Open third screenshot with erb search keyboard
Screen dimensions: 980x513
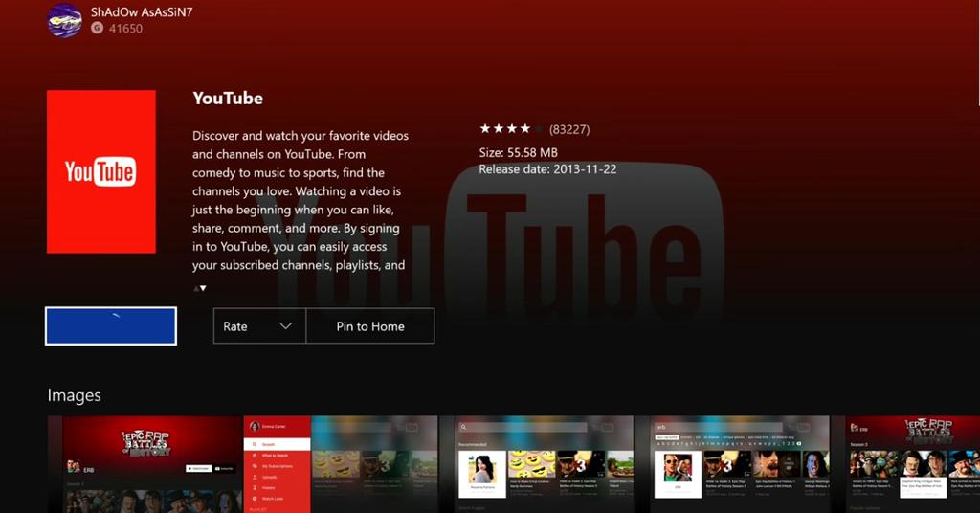[740, 464]
